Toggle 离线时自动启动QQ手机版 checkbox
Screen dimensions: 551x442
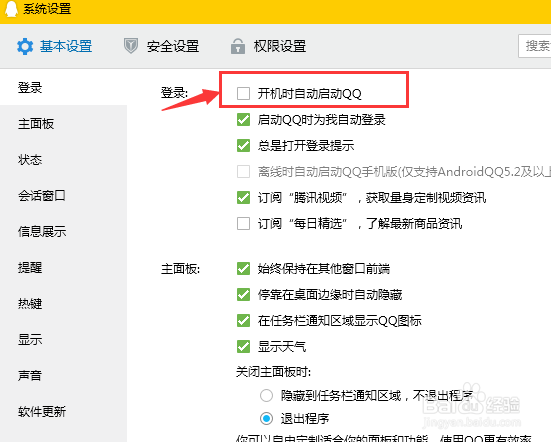[243, 171]
